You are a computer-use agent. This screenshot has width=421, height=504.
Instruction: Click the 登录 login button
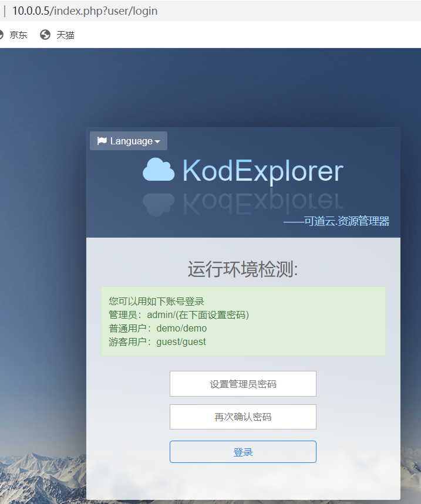[x=243, y=452]
